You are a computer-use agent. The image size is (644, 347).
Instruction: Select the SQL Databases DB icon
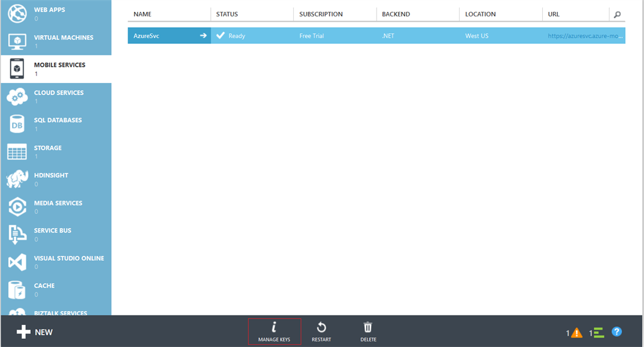pos(17,124)
